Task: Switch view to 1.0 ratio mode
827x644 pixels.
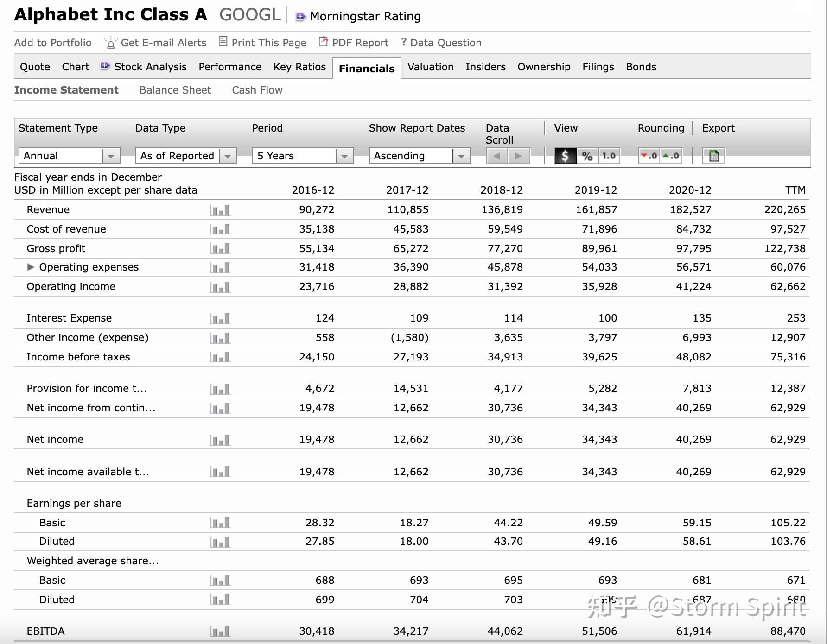Action: [609, 156]
